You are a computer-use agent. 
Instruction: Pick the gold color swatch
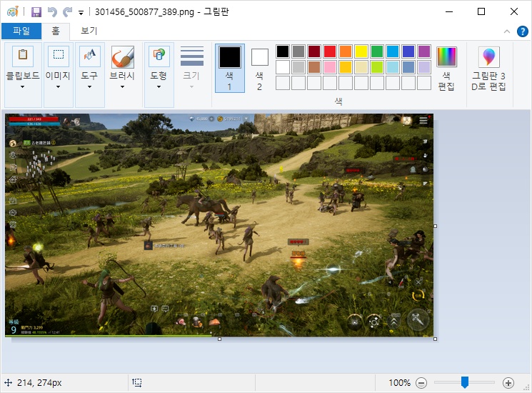coord(346,67)
